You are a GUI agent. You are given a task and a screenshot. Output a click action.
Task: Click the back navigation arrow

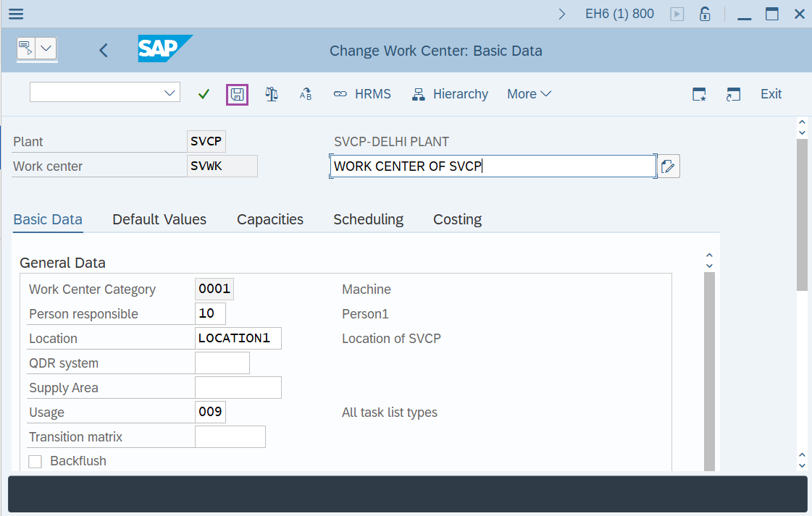pos(103,51)
